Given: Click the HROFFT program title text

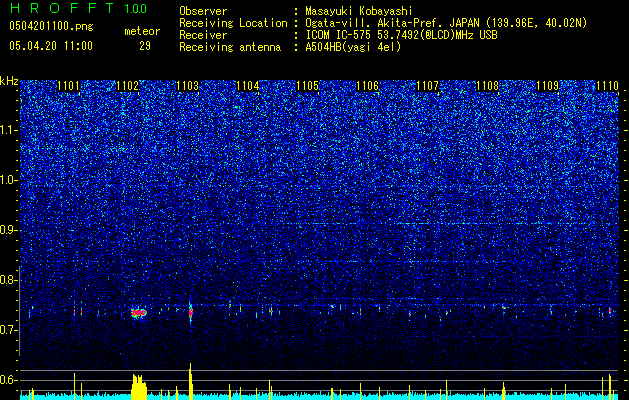Looking at the screenshot, I should click(x=62, y=8).
